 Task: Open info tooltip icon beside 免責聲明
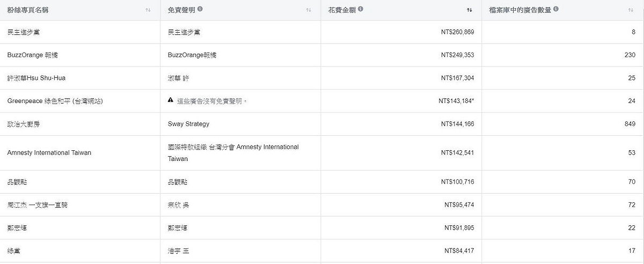pos(200,9)
